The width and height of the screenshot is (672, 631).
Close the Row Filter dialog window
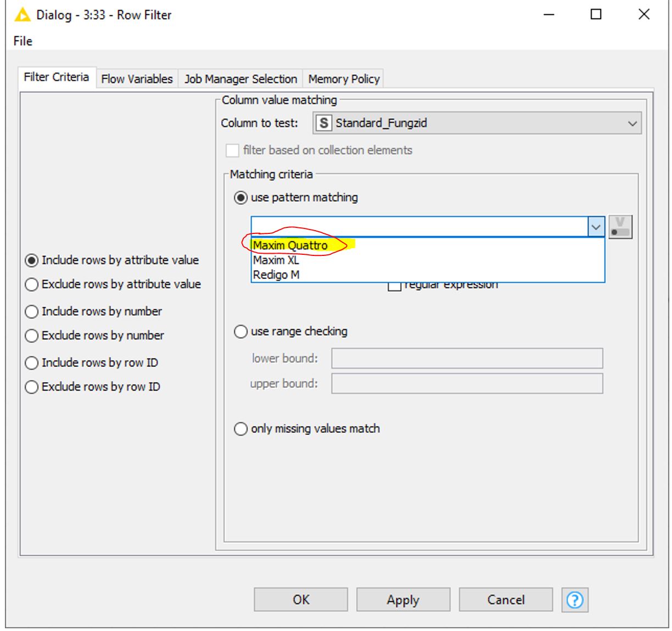(644, 15)
